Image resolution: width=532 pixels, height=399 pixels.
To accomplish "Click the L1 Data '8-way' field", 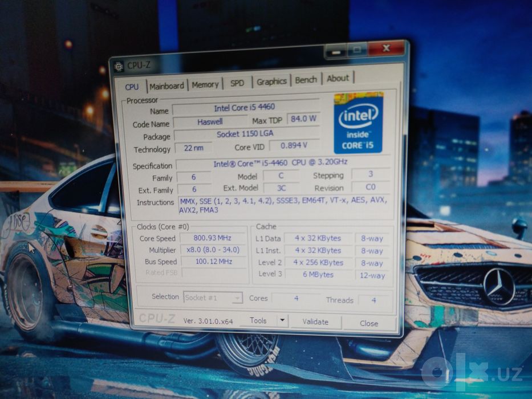I will tap(372, 238).
